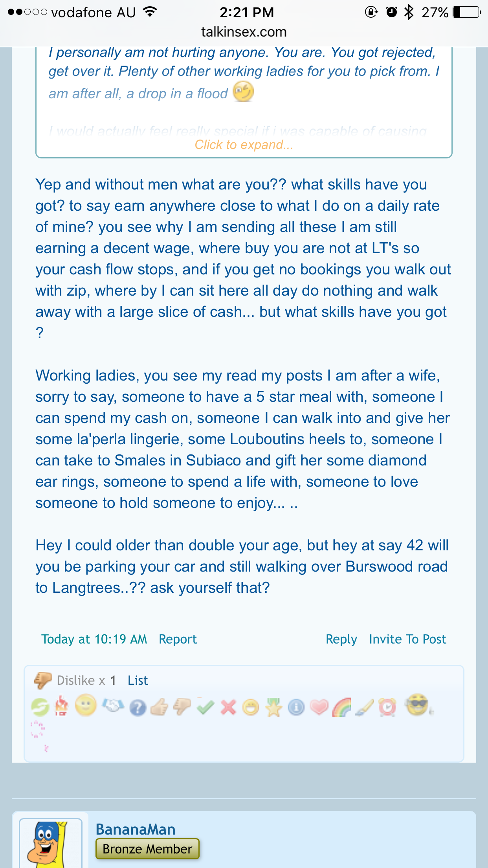Choose the pink heart rating

(319, 707)
